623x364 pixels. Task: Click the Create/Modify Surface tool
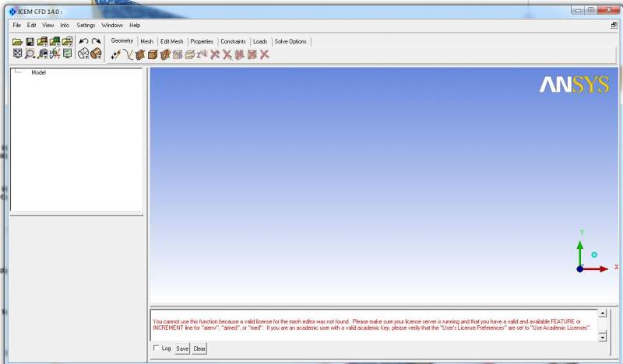(140, 54)
